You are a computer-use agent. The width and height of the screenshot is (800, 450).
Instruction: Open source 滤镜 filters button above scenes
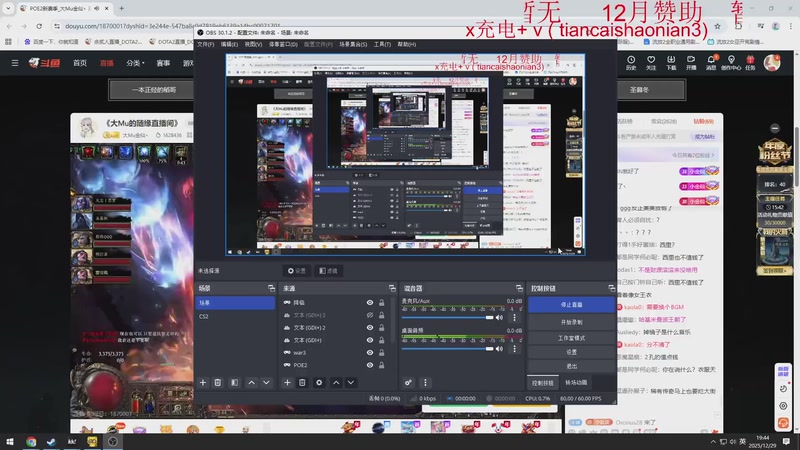328,271
